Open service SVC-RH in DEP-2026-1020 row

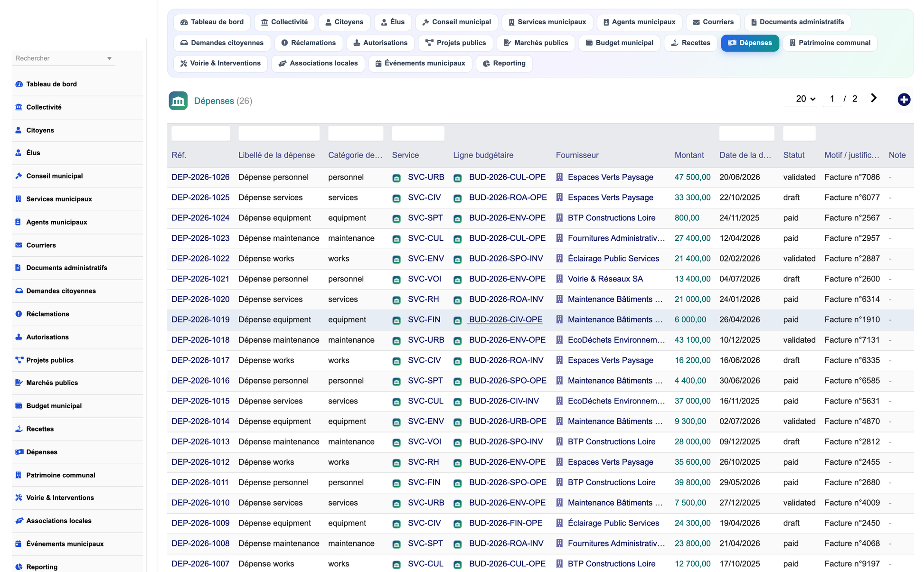coord(424,299)
